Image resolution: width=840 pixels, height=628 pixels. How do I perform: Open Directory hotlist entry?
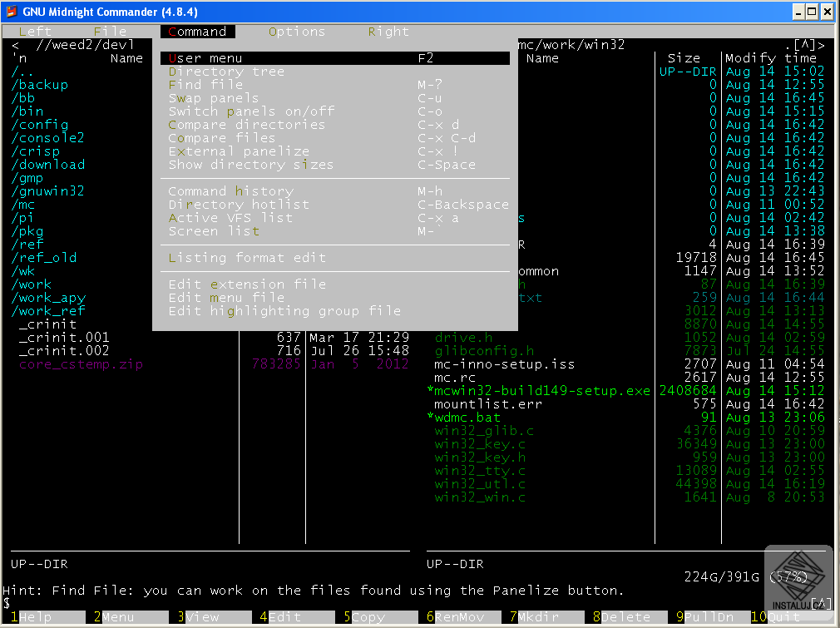(x=239, y=205)
